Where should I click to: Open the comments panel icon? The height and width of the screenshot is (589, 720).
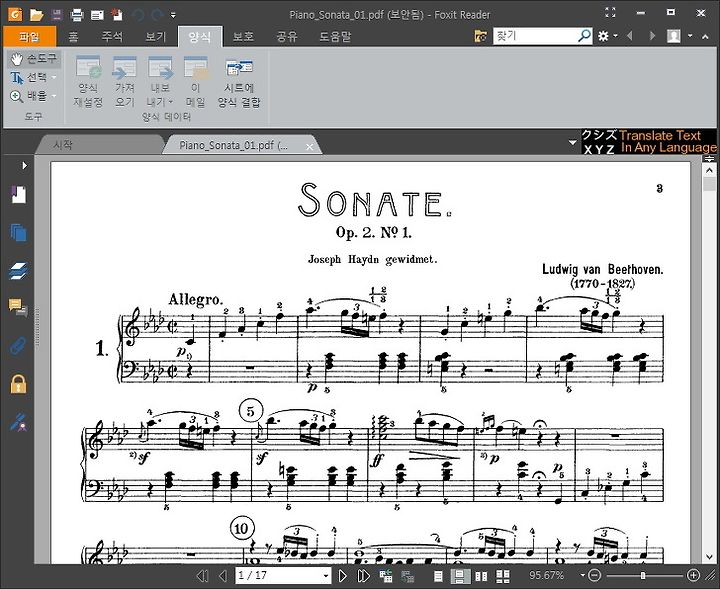(18, 307)
